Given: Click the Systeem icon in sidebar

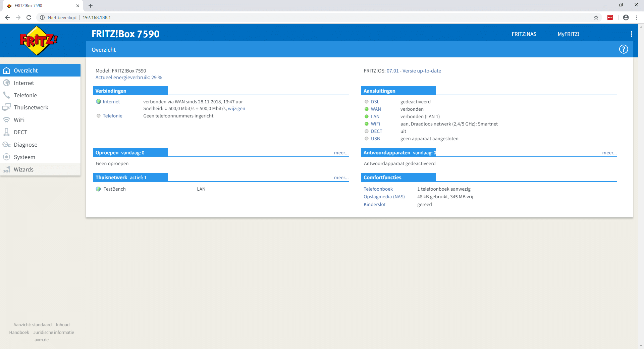Looking at the screenshot, I should 6,157.
